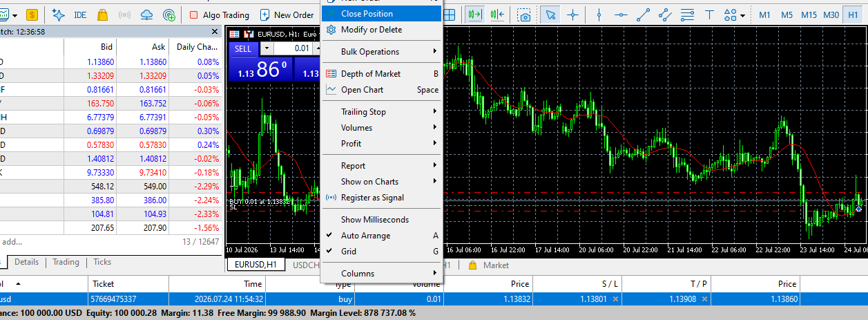Switch to Details tab in Market Watch
This screenshot has width=868, height=320.
pos(26,262)
